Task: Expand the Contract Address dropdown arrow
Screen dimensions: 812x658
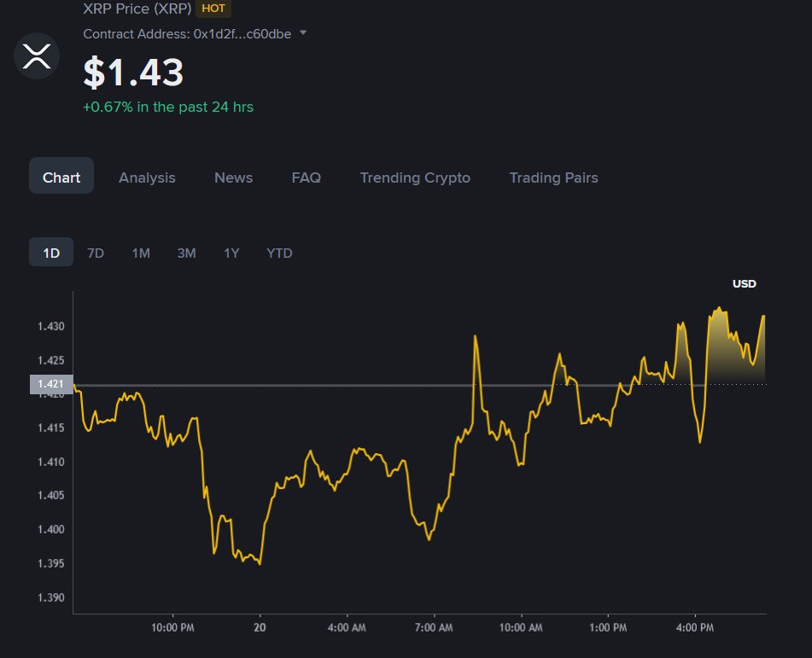Action: pyautogui.click(x=303, y=33)
